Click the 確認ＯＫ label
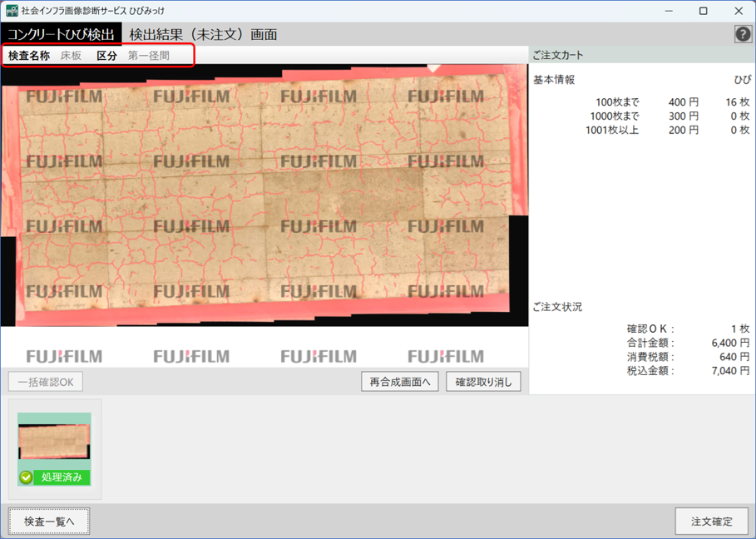 tap(650, 329)
